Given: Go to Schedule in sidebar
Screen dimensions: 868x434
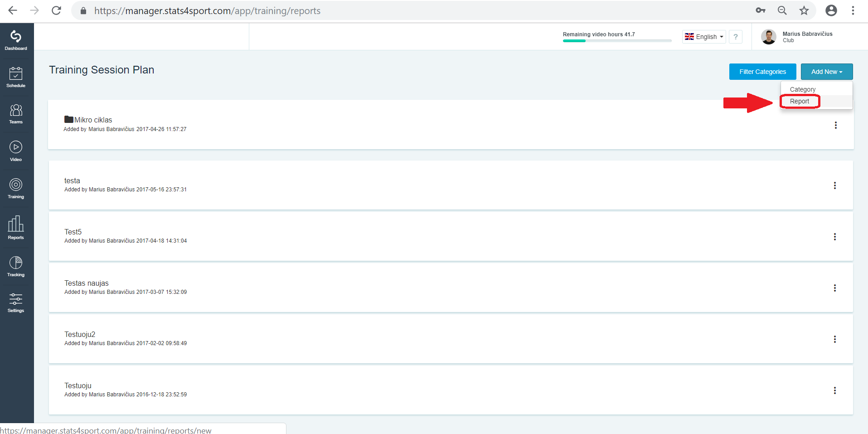Looking at the screenshot, I should 16,78.
